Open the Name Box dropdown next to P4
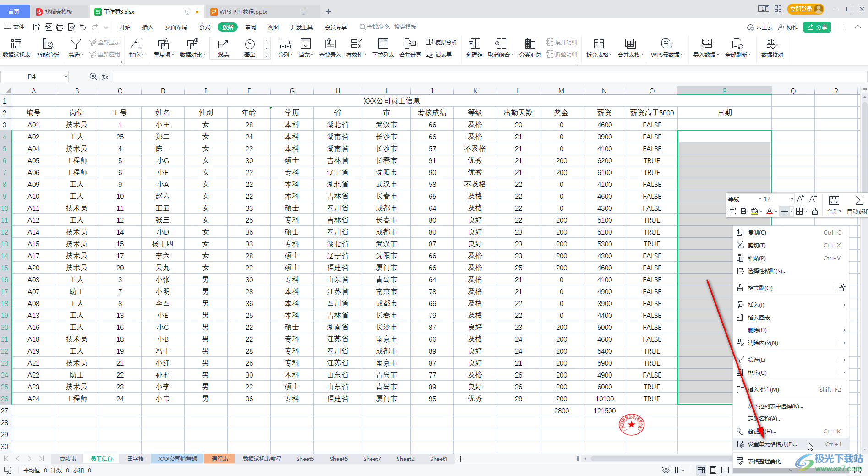Viewport: 868px width, 476px height. click(x=66, y=77)
